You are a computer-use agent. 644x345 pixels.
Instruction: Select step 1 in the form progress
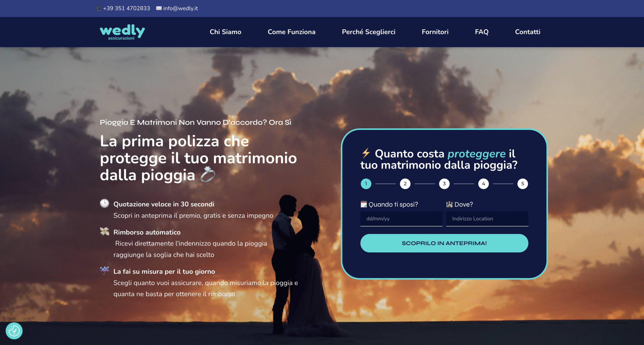pyautogui.click(x=366, y=184)
